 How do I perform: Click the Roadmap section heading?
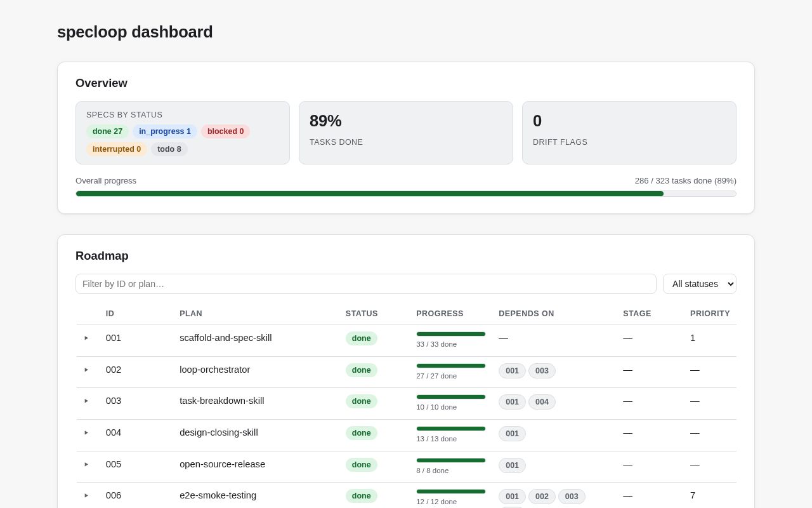click(x=102, y=256)
